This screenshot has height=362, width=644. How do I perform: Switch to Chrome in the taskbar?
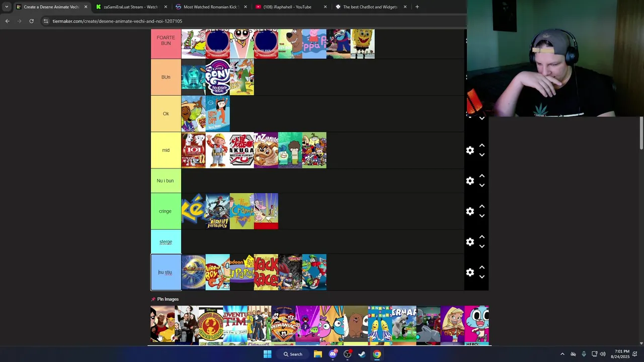(377, 354)
